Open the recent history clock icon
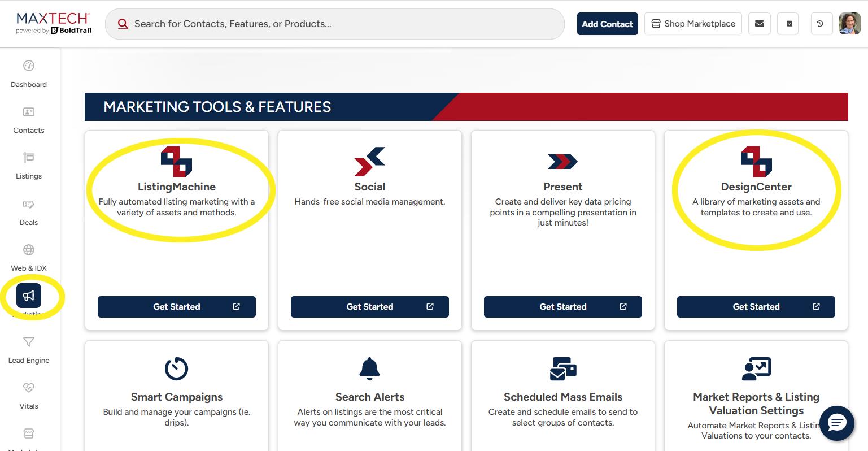Screen dimensions: 868x451 (821, 24)
